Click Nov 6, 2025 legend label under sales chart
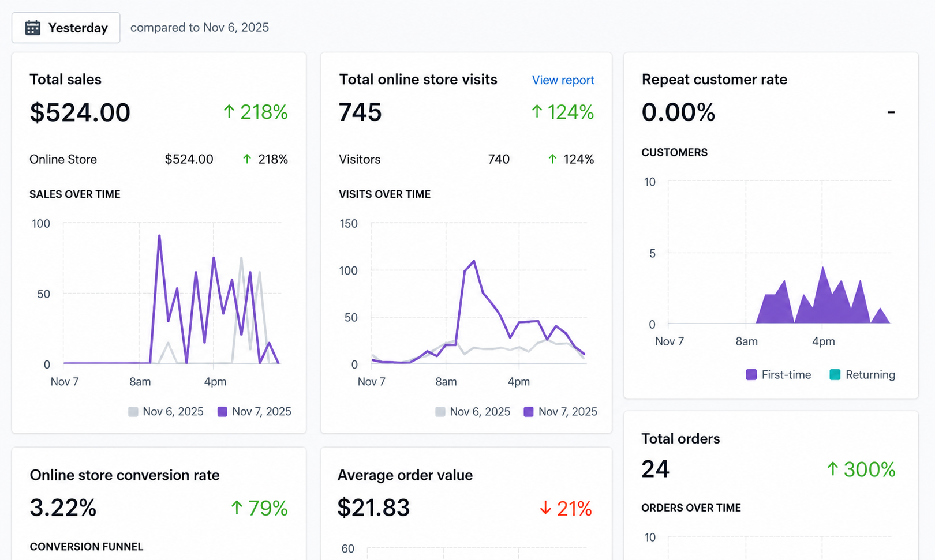Screen dimensions: 935x560 coord(173,412)
